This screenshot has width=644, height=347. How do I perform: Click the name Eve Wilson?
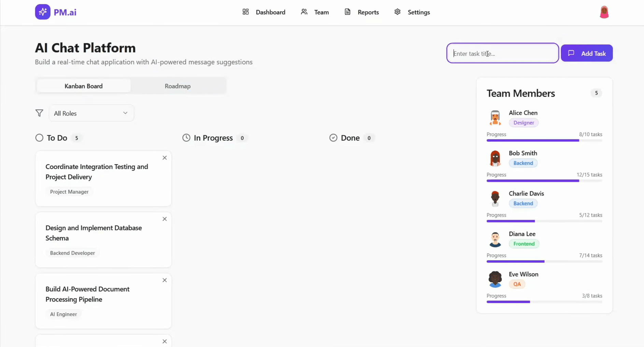point(523,274)
